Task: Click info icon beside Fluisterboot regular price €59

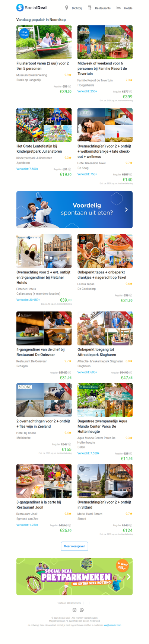Action: tap(70, 86)
